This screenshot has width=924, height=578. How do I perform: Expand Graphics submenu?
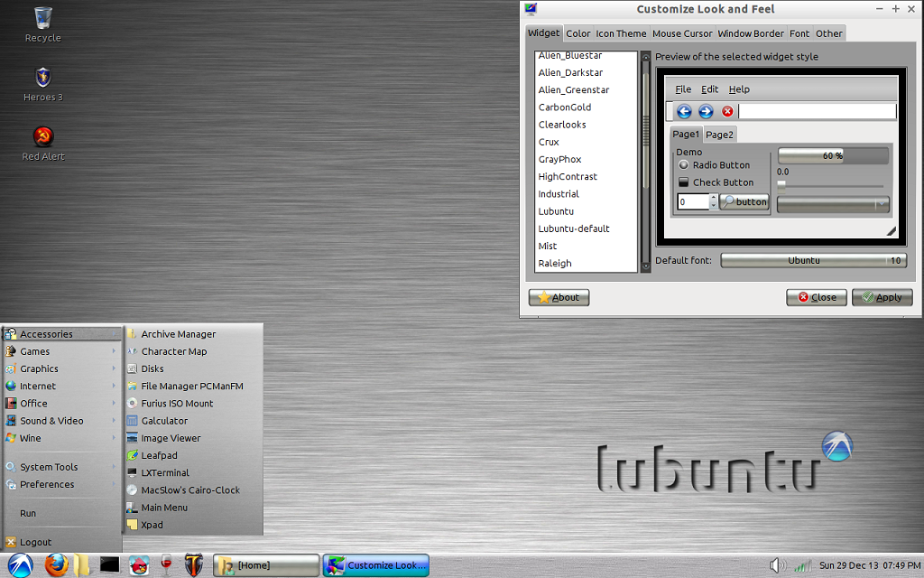(x=61, y=368)
